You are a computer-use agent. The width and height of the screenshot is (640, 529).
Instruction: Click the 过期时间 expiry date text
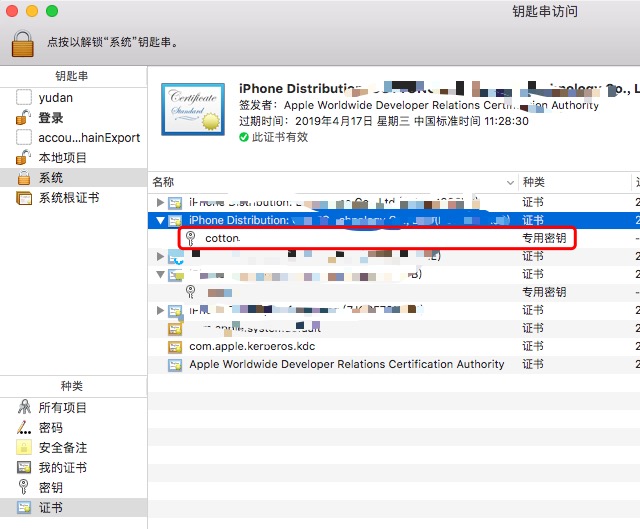[384, 121]
